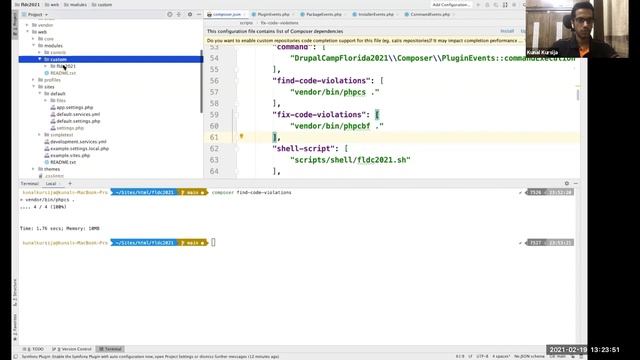Click the README.txt file icon under custom

click(x=47, y=73)
